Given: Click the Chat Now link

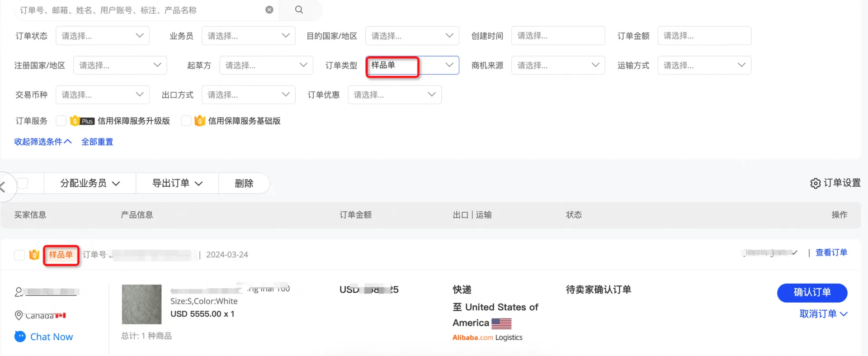Looking at the screenshot, I should [x=52, y=337].
